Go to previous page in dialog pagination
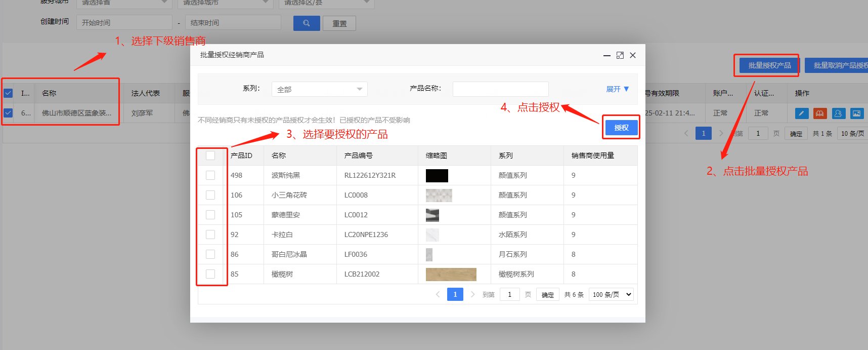Image resolution: width=868 pixels, height=350 pixels. [x=438, y=294]
